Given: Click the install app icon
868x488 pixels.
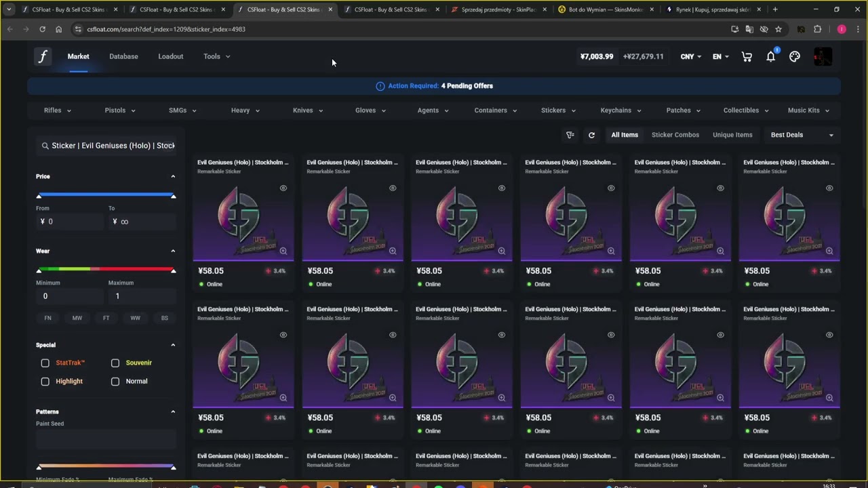Looking at the screenshot, I should click(x=734, y=29).
